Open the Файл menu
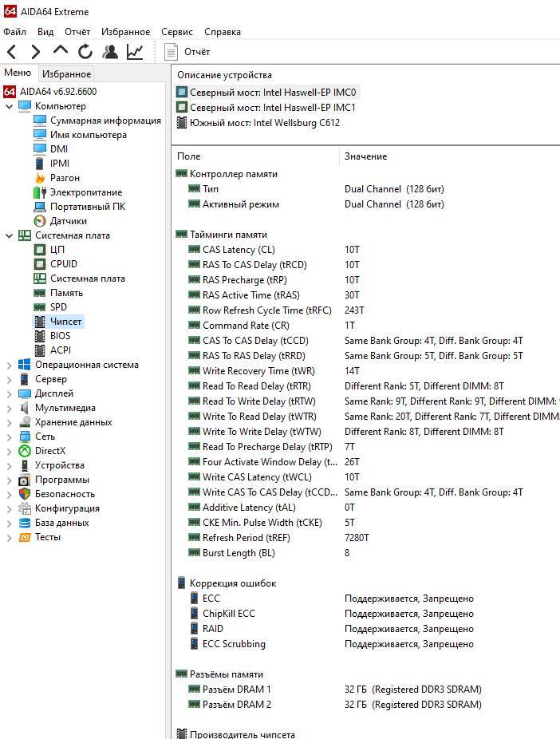The width and height of the screenshot is (560, 739). click(14, 32)
